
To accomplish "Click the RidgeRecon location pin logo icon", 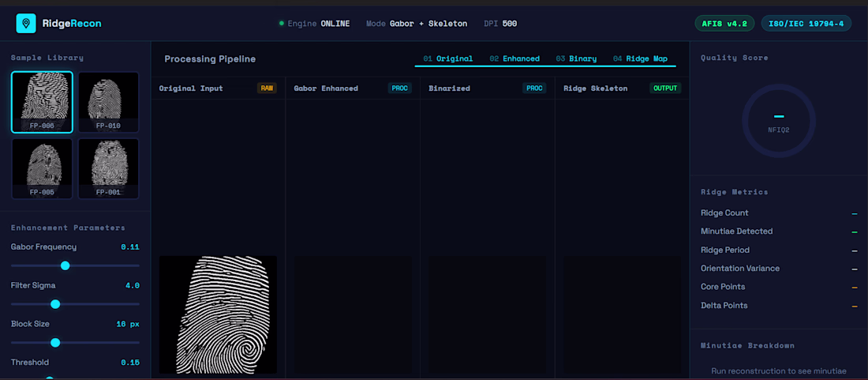I will coord(26,23).
